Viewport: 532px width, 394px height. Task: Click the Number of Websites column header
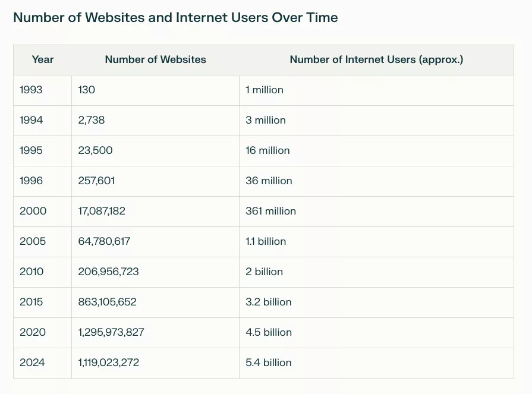click(155, 59)
